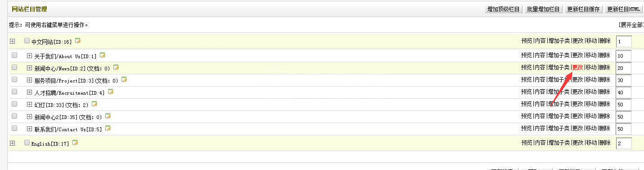The height and width of the screenshot is (170, 644).
Task: Click 更新栏目缓存 button
Action: (583, 9)
